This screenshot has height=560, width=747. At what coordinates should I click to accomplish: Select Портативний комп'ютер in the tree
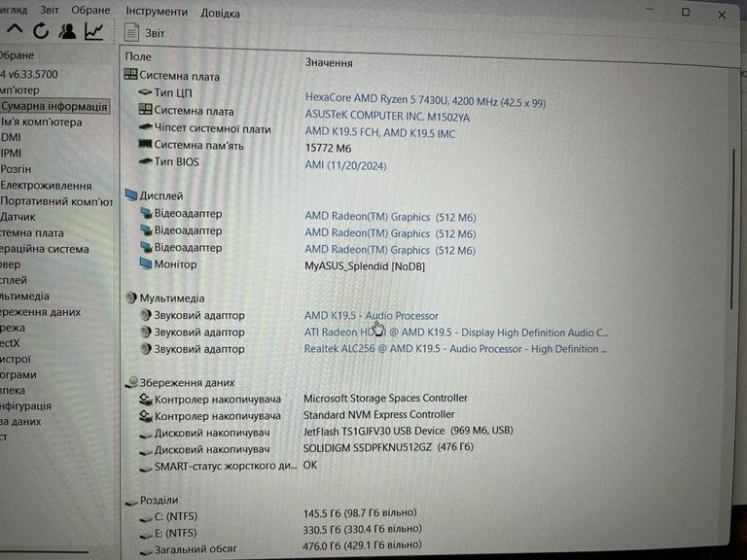56,201
